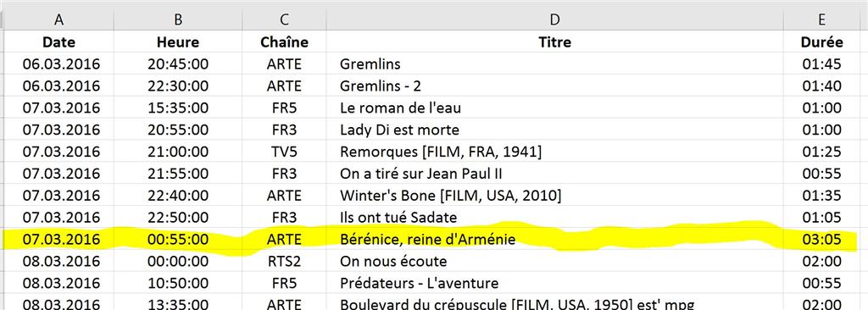This screenshot has width=868, height=310.
Task: Click the Titre header cell
Action: click(x=554, y=42)
